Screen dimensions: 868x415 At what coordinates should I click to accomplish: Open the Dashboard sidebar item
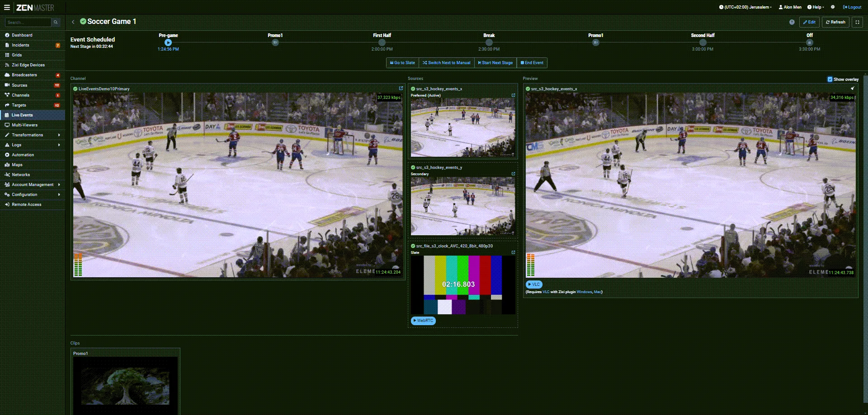[x=33, y=35]
